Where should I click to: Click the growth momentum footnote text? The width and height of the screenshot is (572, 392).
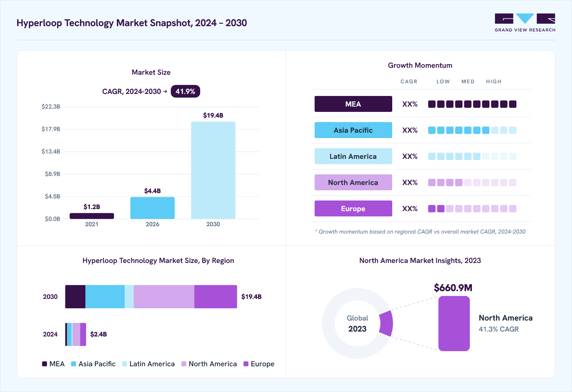click(420, 232)
